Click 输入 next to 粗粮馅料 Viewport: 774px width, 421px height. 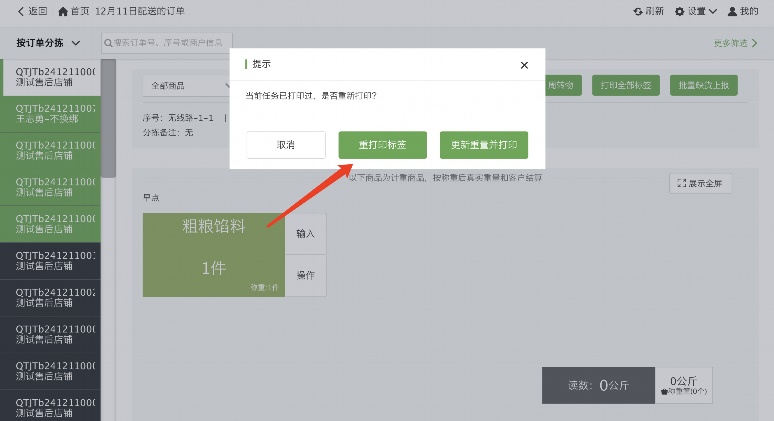306,234
